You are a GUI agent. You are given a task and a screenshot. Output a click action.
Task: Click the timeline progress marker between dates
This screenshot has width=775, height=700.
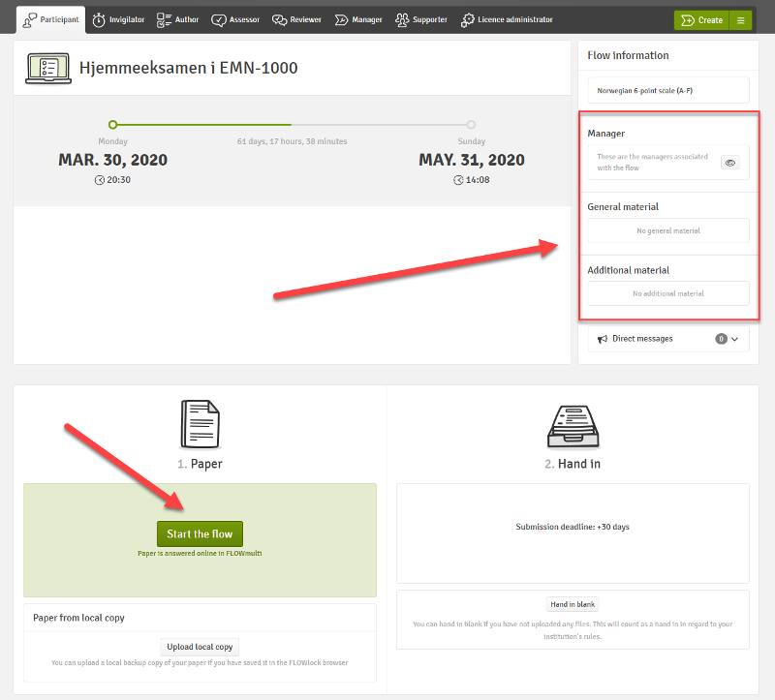click(x=291, y=124)
